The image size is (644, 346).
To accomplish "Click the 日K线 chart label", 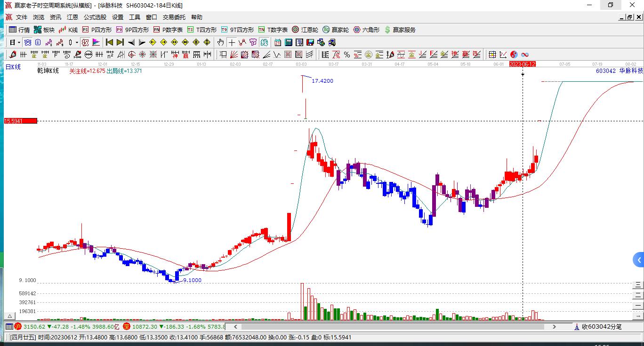I will click(x=13, y=67).
